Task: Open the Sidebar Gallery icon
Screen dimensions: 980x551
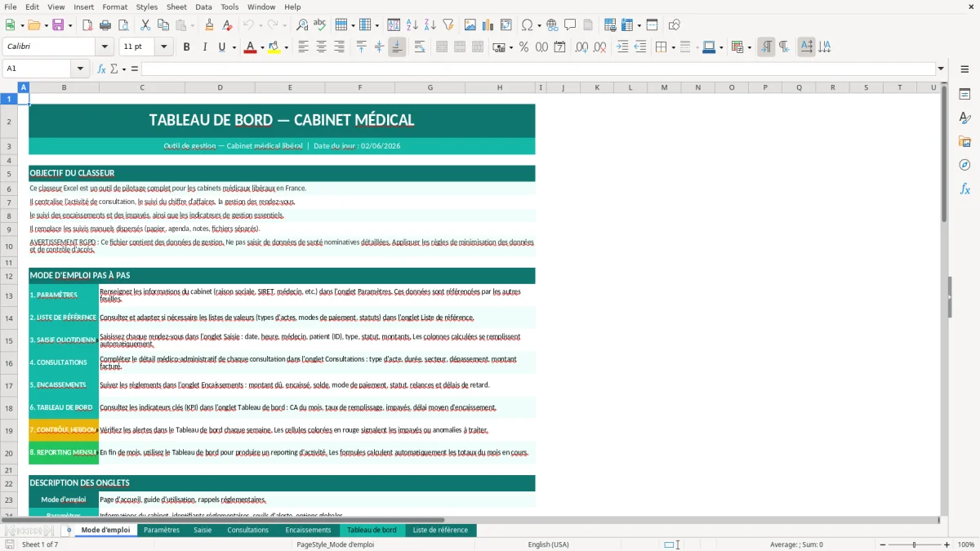Action: [964, 142]
